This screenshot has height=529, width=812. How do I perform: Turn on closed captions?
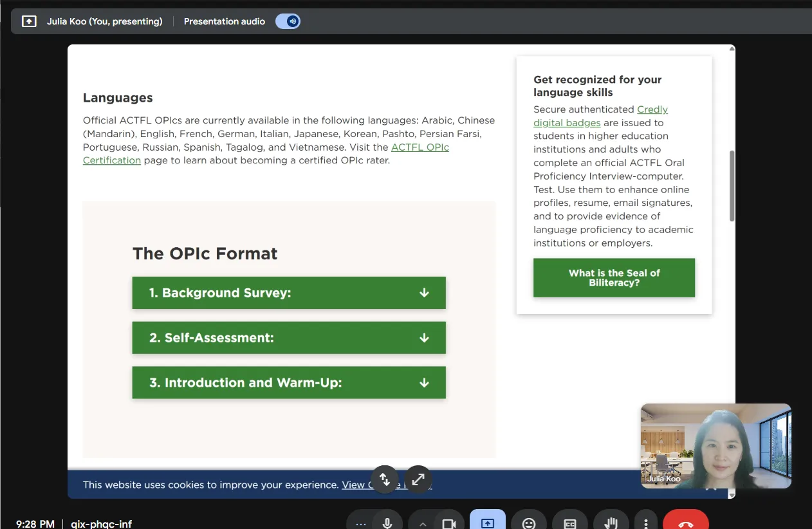[x=570, y=523]
